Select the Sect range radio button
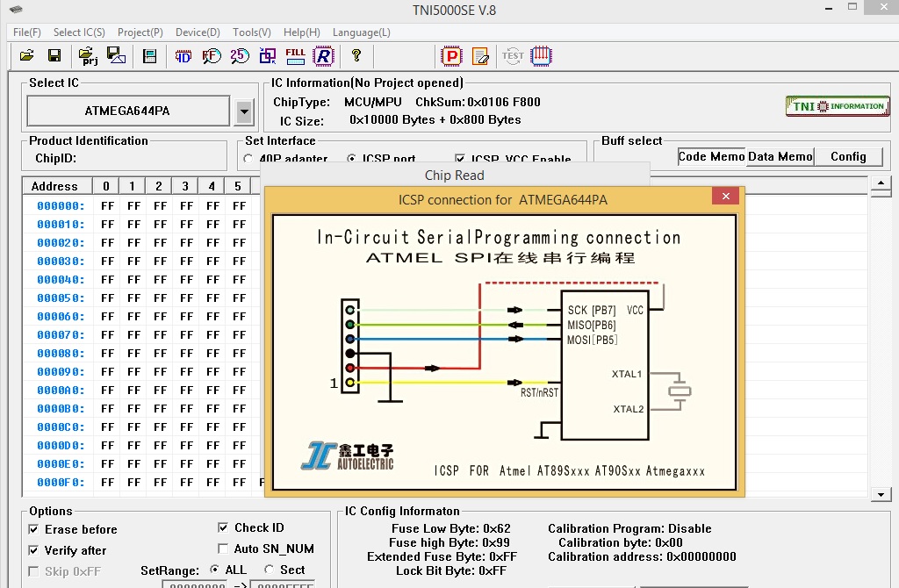Image resolution: width=899 pixels, height=588 pixels. coord(269,570)
